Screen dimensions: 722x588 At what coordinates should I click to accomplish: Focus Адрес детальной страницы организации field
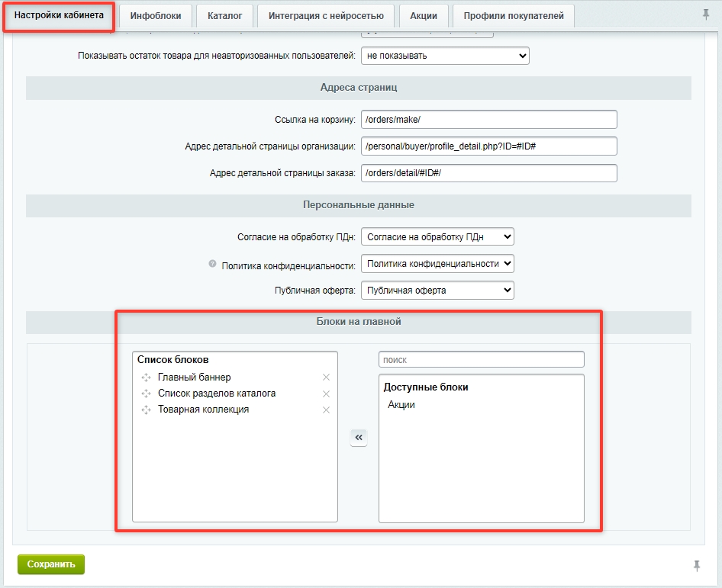pyautogui.click(x=489, y=146)
